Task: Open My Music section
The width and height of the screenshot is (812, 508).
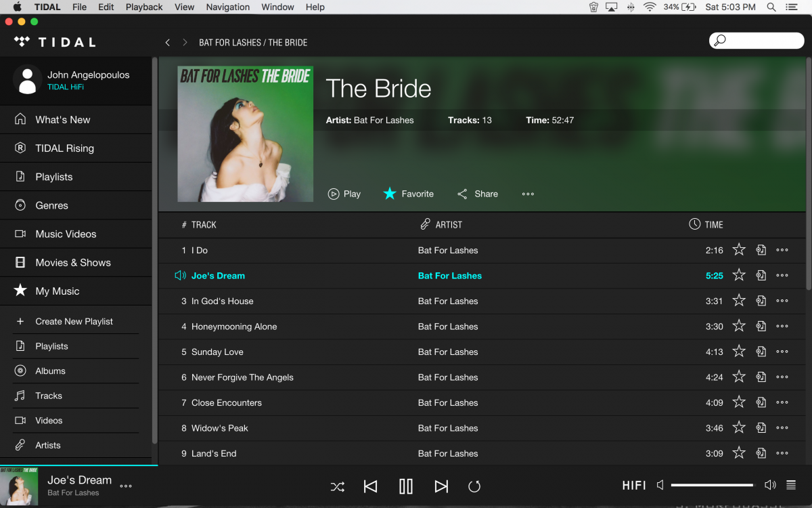Action: (76, 291)
